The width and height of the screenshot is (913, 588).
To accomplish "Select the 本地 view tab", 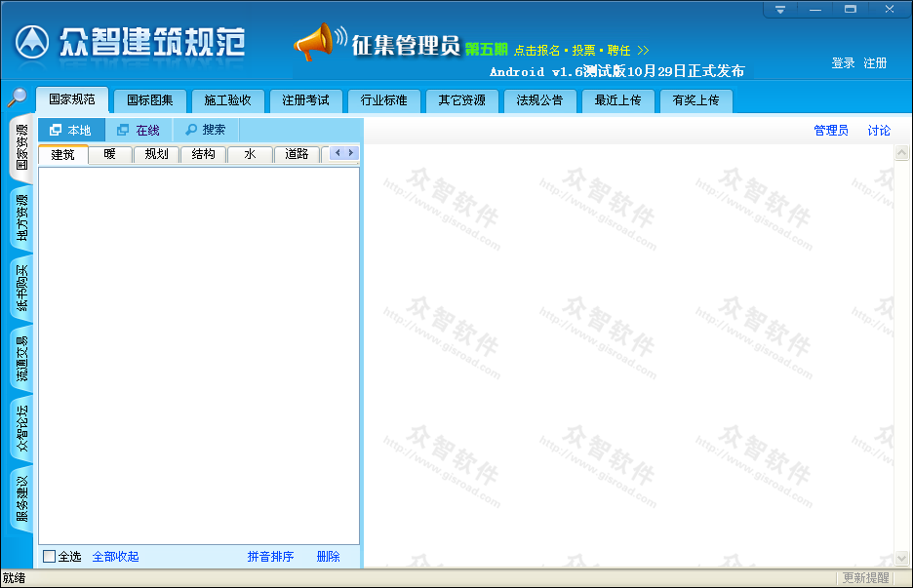I will [71, 130].
